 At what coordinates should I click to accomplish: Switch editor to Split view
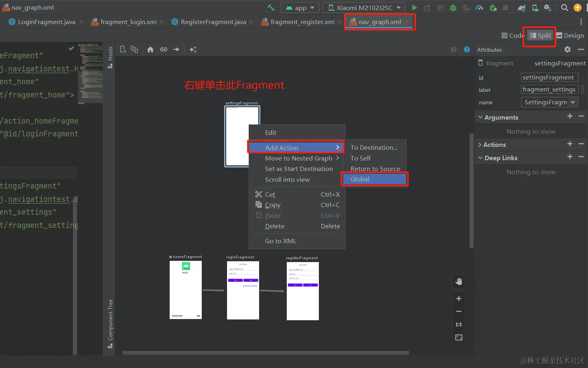click(x=540, y=35)
